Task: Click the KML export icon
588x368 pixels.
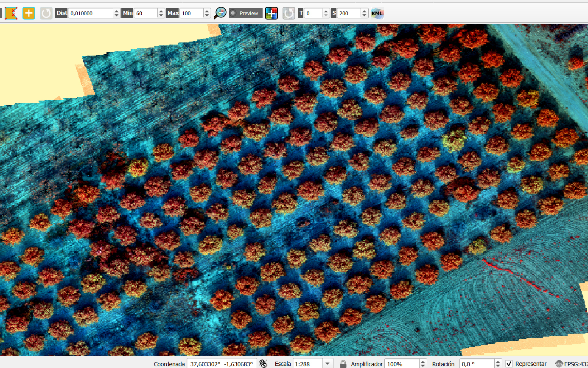Action: [x=377, y=13]
